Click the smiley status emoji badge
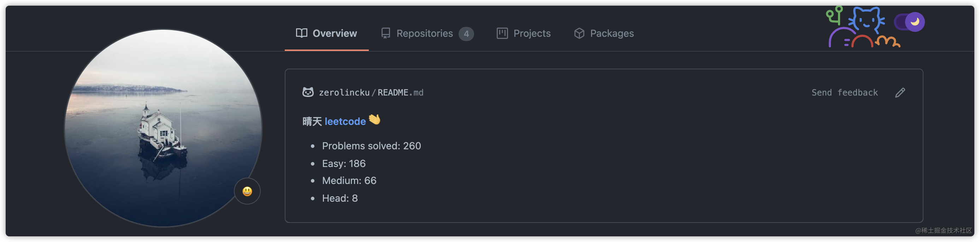The width and height of the screenshot is (980, 242). pos(247,191)
